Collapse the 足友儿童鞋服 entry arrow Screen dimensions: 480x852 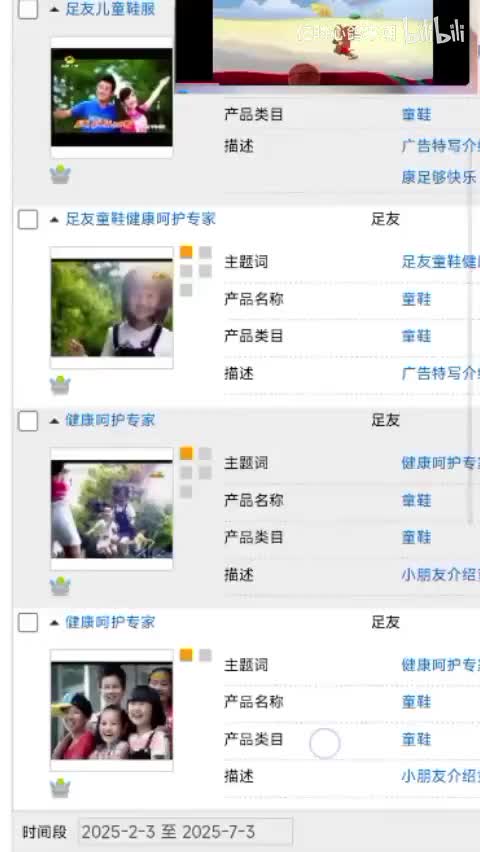click(54, 9)
